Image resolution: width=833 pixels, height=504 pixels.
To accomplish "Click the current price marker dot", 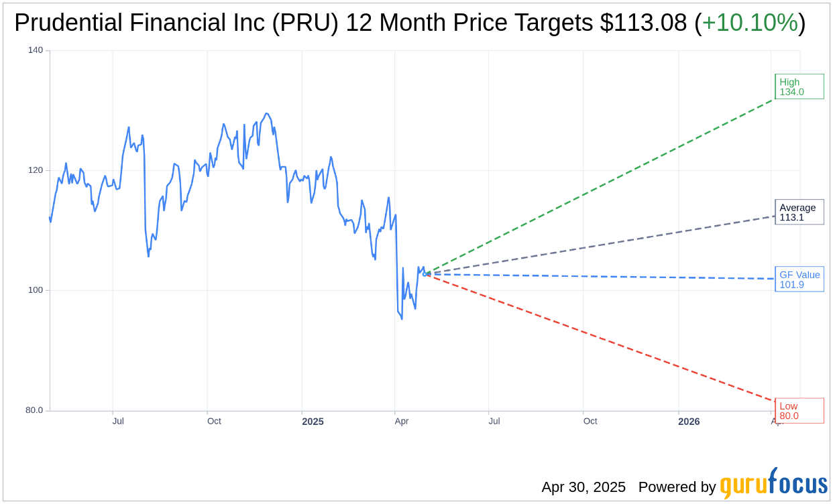I will point(425,273).
